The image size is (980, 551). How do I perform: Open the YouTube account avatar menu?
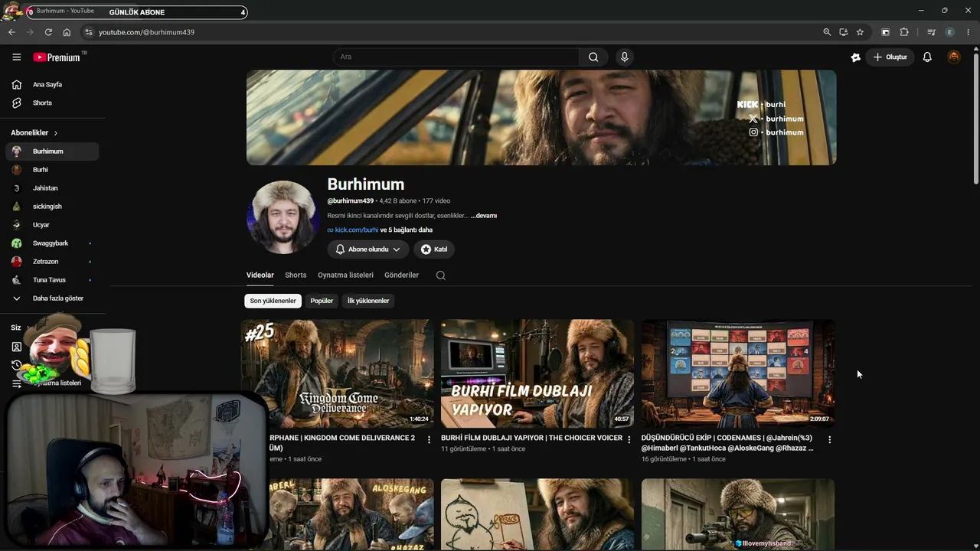click(x=954, y=57)
